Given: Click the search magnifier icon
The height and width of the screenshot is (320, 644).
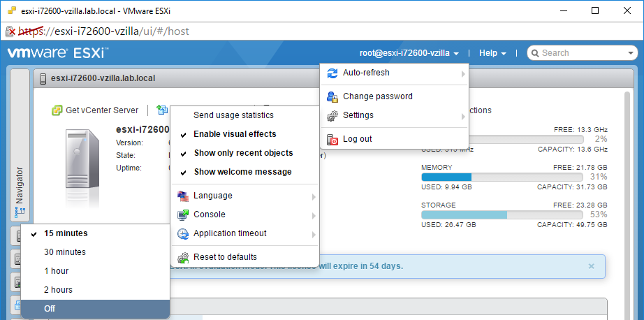Looking at the screenshot, I should tap(535, 53).
